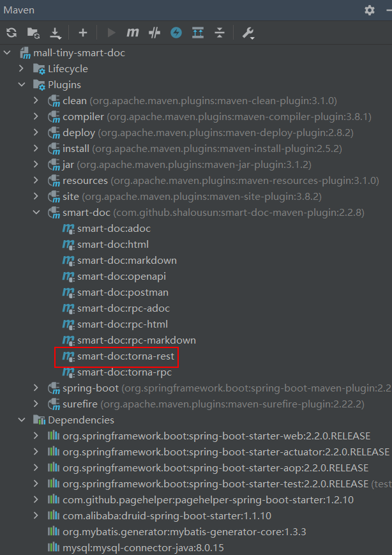Select the smart-doc:rpc-markdown goal
This screenshot has height=555, width=392.
[x=137, y=340]
